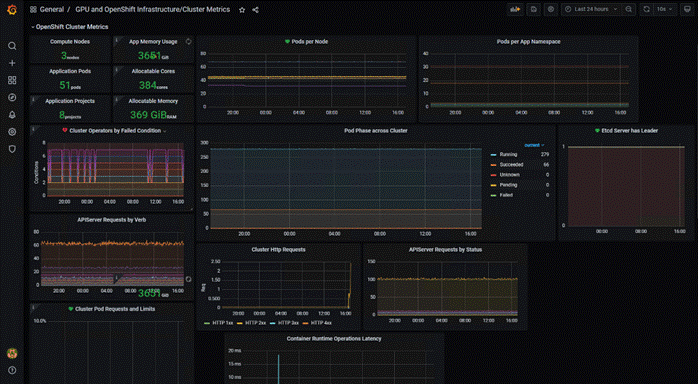Star this dashboard as favorite
The height and width of the screenshot is (384, 698).
[x=242, y=10]
